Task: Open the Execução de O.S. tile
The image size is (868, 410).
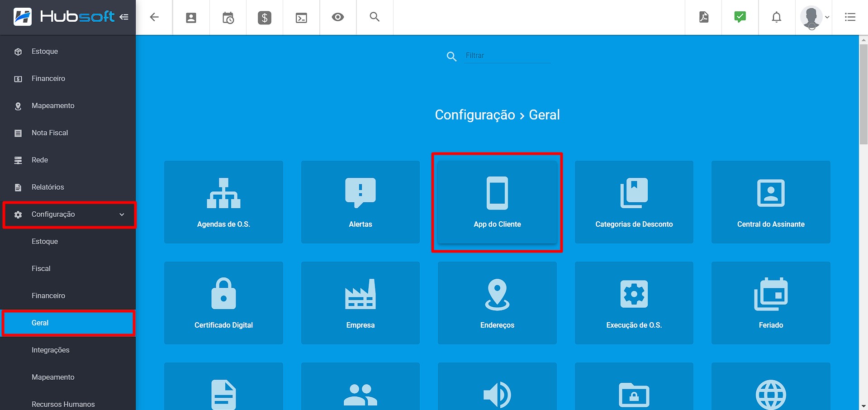Action: coord(634,303)
